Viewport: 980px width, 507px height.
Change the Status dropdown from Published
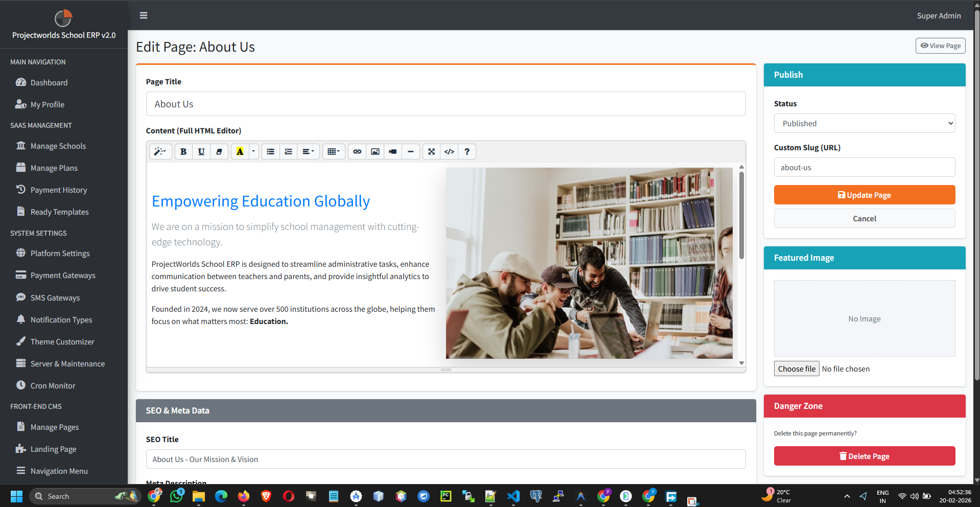864,123
